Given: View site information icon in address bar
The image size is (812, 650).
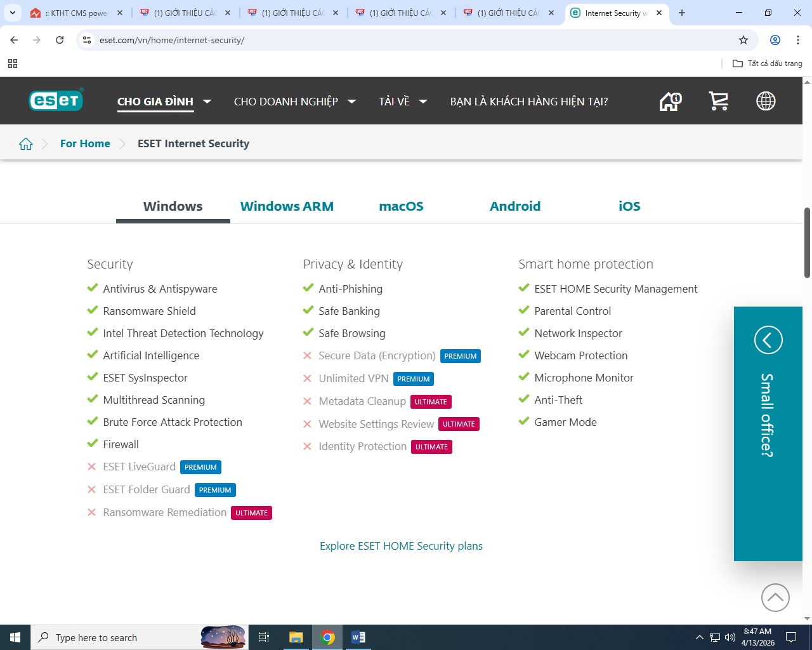Looking at the screenshot, I should [87, 40].
